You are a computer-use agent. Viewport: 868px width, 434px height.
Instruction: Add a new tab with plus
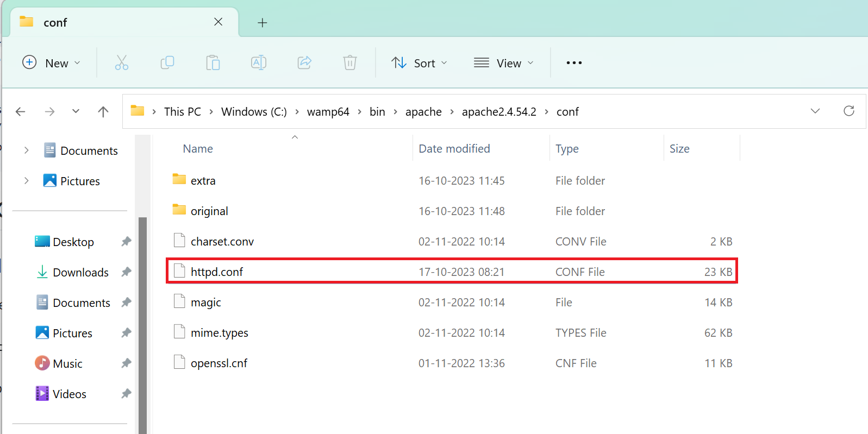coord(263,22)
